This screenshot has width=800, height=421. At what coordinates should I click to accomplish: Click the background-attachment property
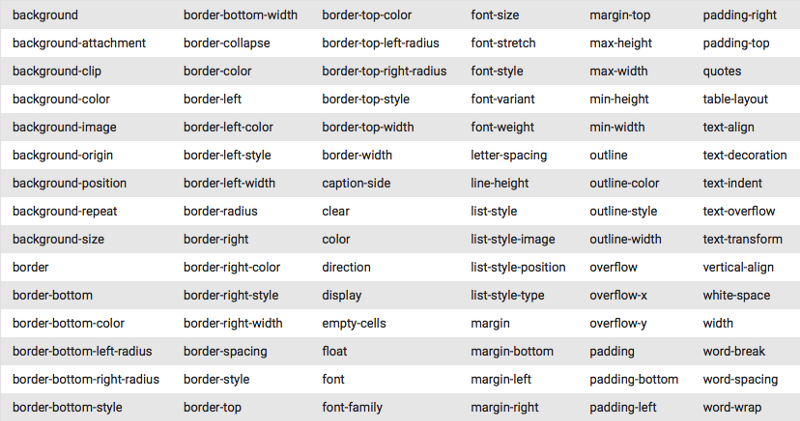point(79,43)
